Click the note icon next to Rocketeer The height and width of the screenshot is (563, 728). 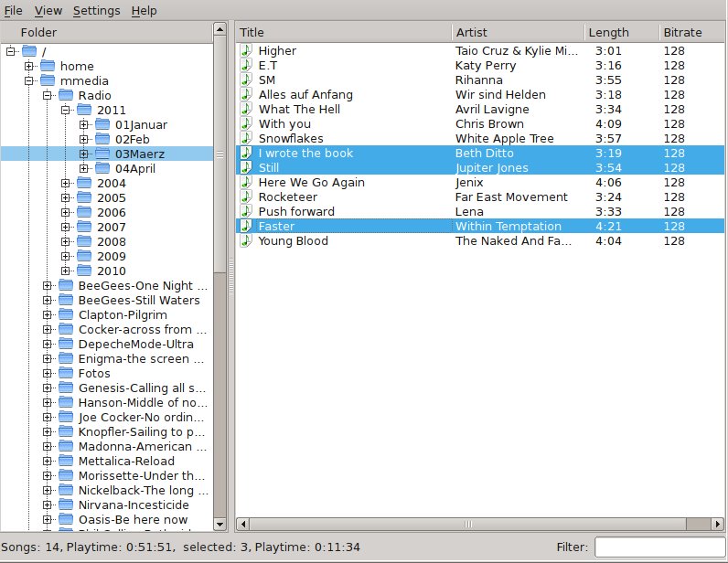point(246,197)
